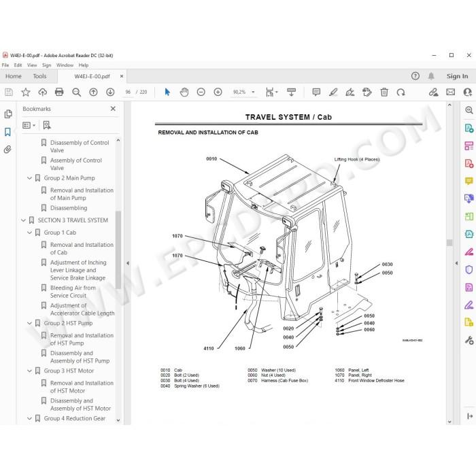Open the zoom percentage dropdown
Viewport: 476px width, 476px height.
pos(253,92)
